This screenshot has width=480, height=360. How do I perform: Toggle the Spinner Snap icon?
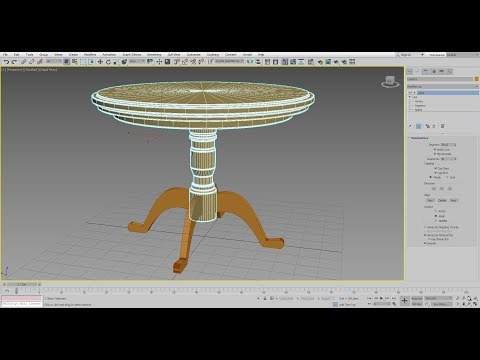pyautogui.click(x=201, y=62)
